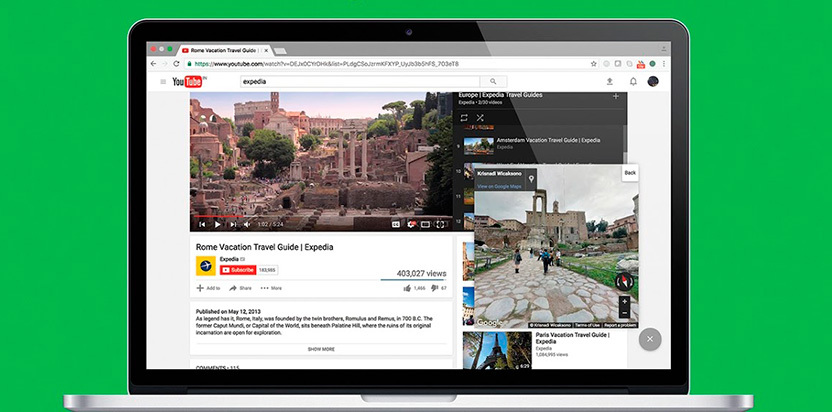Click the Street View compass
This screenshot has height=412, width=832.
click(x=624, y=281)
